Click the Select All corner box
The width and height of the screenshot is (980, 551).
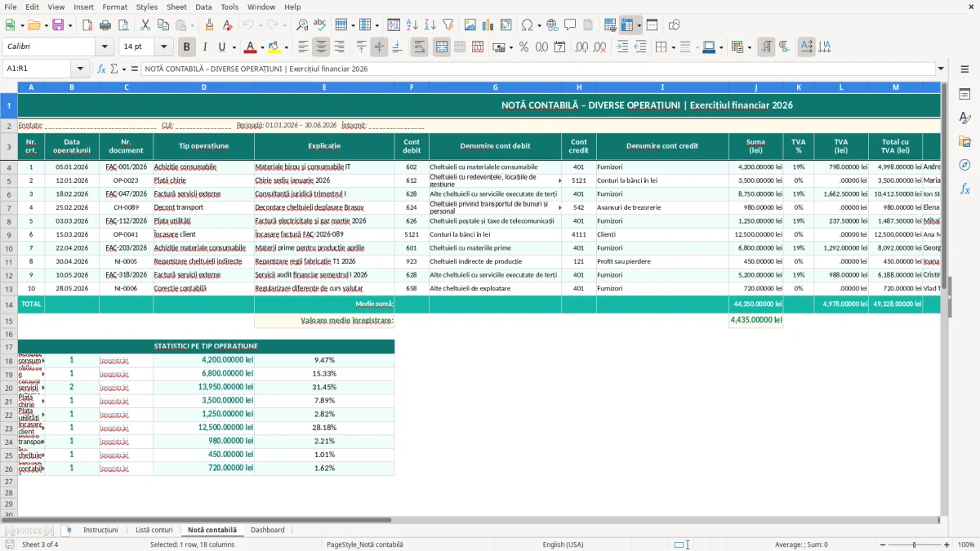pyautogui.click(x=9, y=87)
